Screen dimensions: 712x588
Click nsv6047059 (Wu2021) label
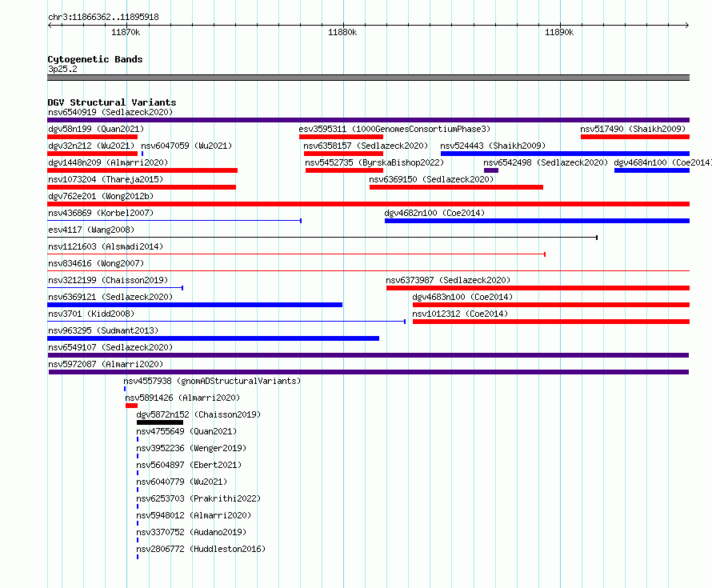coord(186,146)
